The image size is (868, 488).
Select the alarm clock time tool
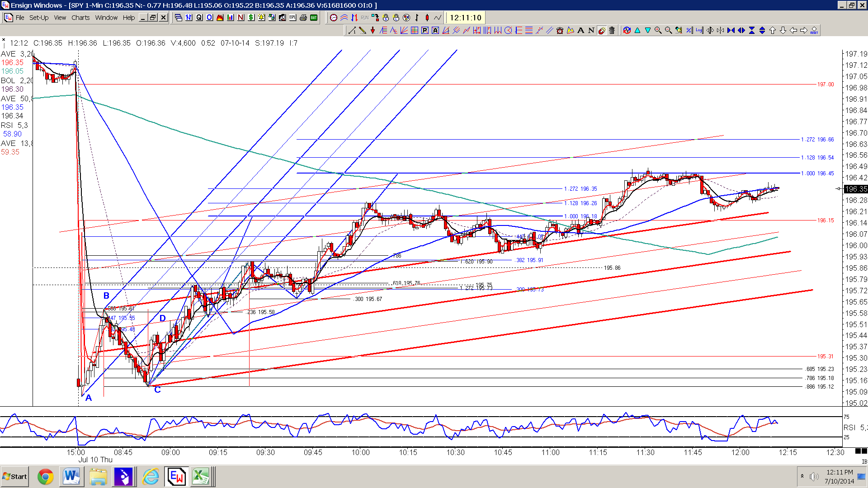[560, 30]
